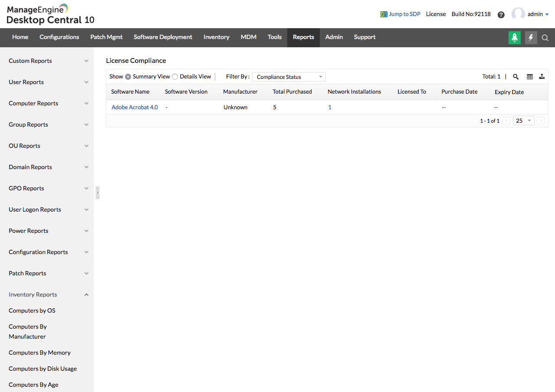Sort by Manufacturer column header
The image size is (555, 392).
click(240, 92)
